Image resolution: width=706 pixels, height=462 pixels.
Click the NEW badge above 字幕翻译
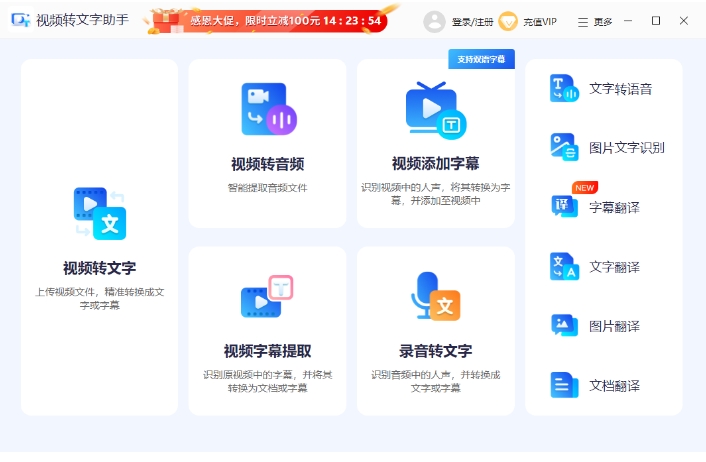pyautogui.click(x=584, y=188)
